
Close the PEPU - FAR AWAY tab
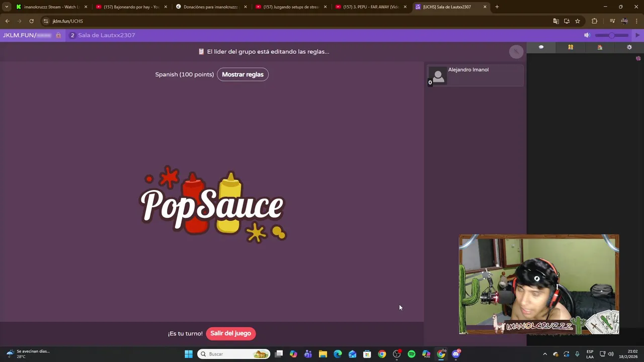(x=405, y=7)
